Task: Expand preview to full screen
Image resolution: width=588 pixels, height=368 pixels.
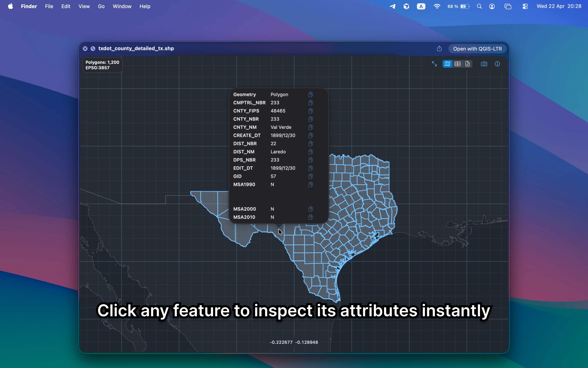Action: [434, 64]
